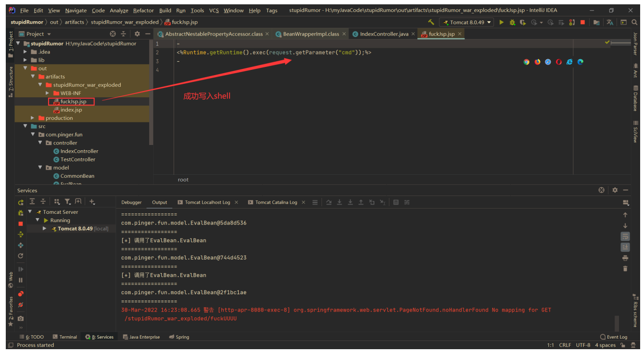The width and height of the screenshot is (644, 354).
Task: Select TestController class in project tree
Action: point(74,159)
